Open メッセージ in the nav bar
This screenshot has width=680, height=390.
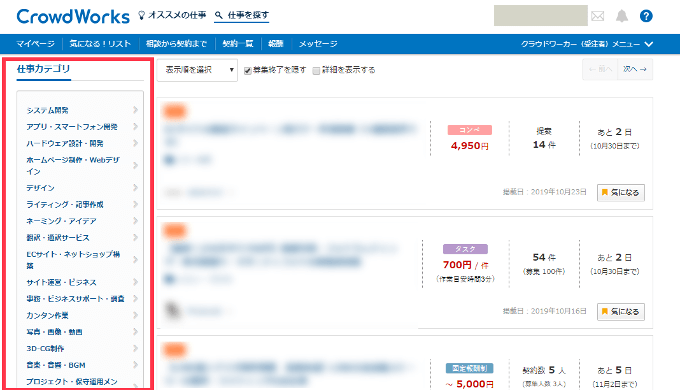[x=318, y=44]
